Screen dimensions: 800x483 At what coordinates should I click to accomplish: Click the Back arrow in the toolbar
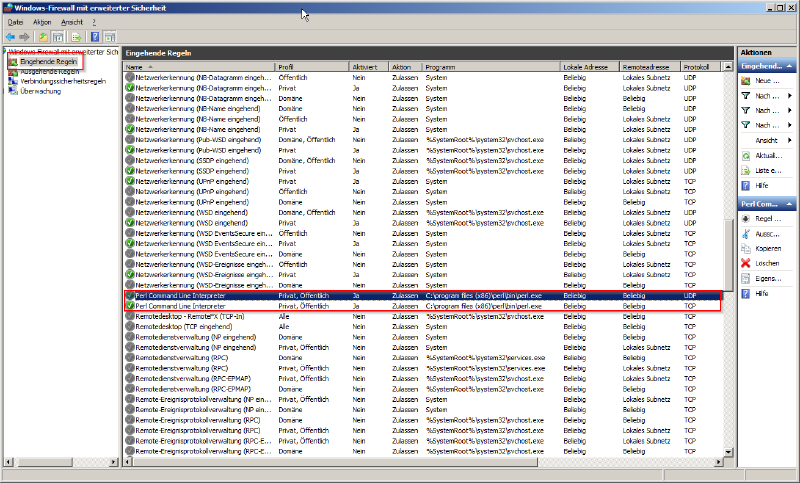[10, 35]
